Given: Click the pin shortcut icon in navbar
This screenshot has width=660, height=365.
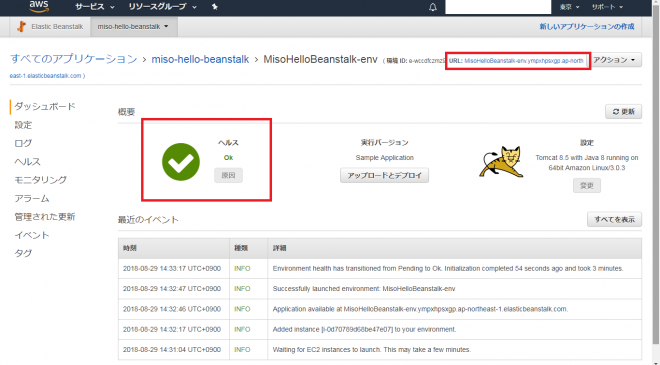Looking at the screenshot, I should [x=215, y=7].
